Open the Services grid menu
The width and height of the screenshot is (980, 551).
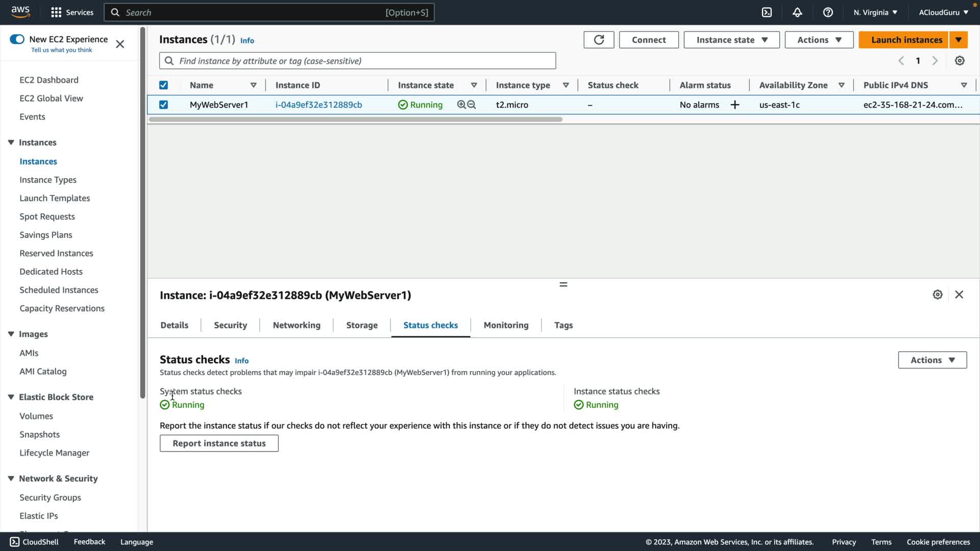click(x=56, y=12)
